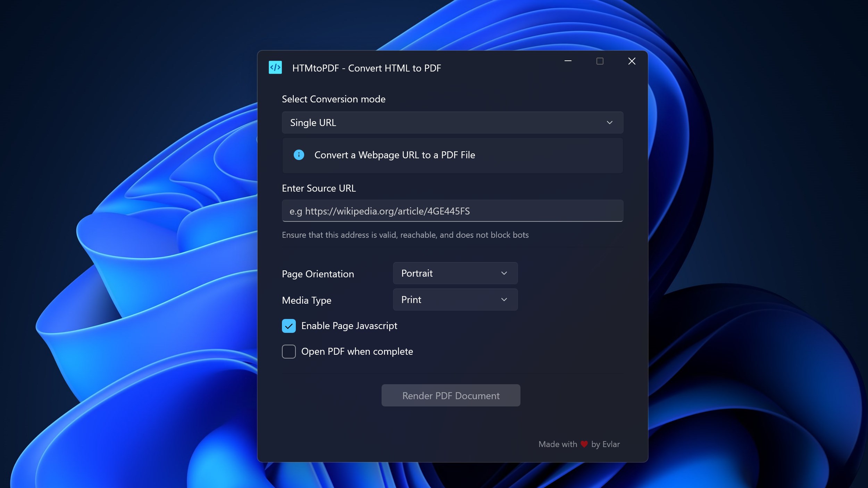Click the Enable Page Javascript label text

(x=349, y=326)
